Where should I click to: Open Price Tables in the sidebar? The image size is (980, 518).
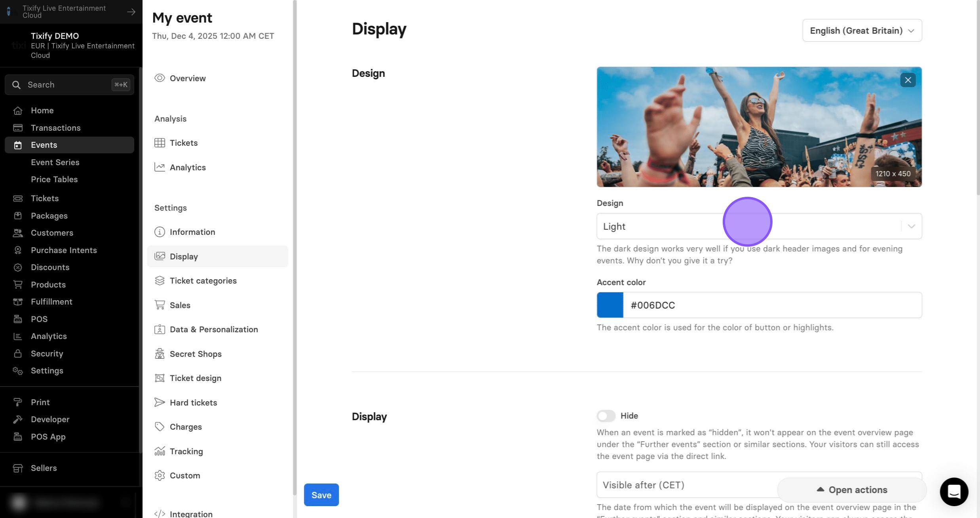54,179
